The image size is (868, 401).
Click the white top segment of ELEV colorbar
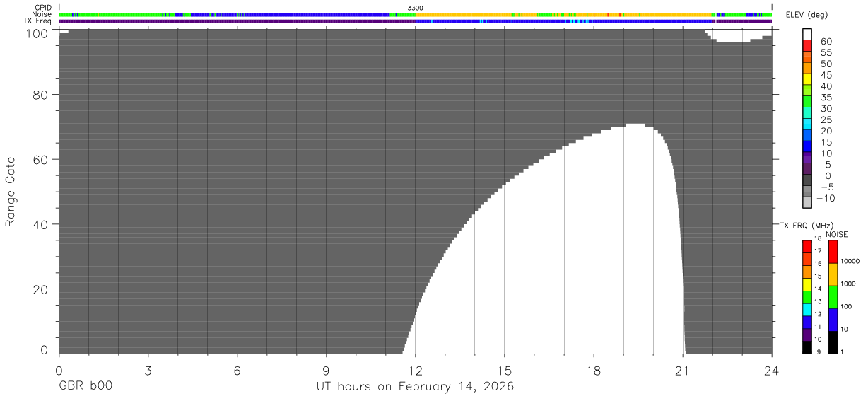807,34
